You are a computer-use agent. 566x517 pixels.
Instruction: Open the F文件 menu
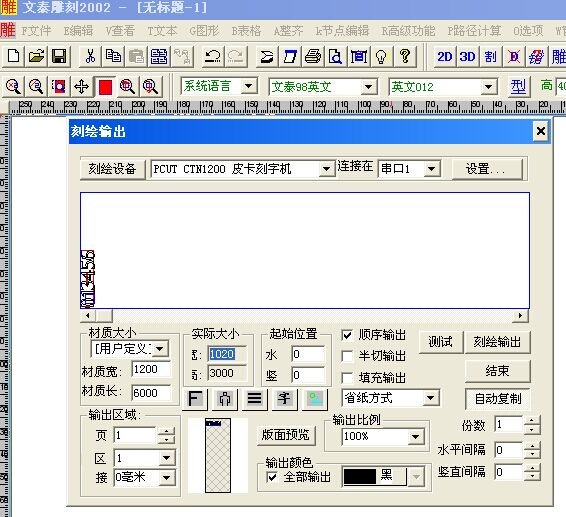(36, 31)
